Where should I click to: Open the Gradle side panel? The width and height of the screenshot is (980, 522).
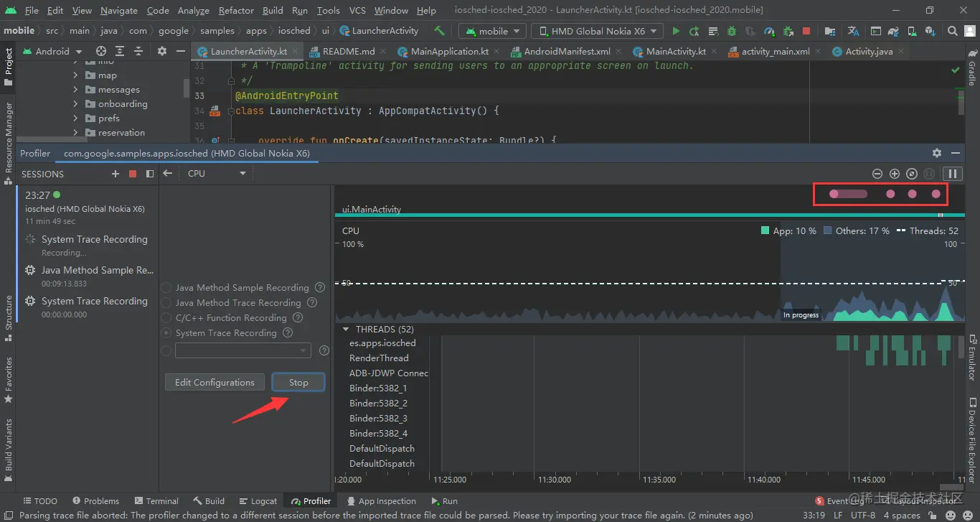[972, 67]
